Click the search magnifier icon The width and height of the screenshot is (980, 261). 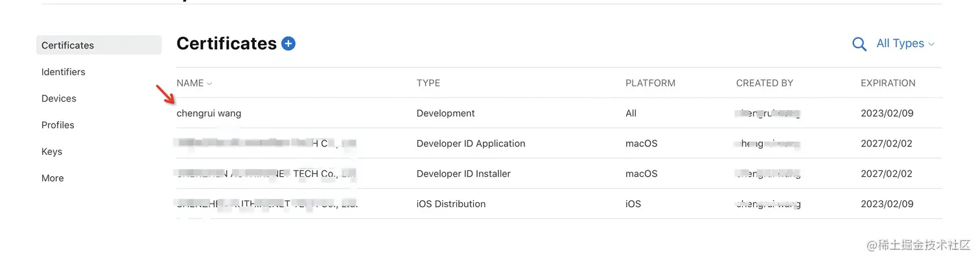[859, 44]
